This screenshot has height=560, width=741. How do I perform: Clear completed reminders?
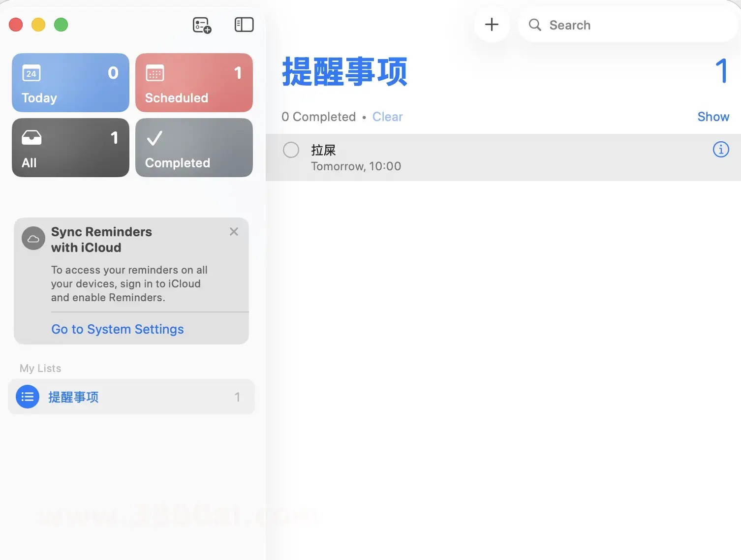tap(387, 117)
